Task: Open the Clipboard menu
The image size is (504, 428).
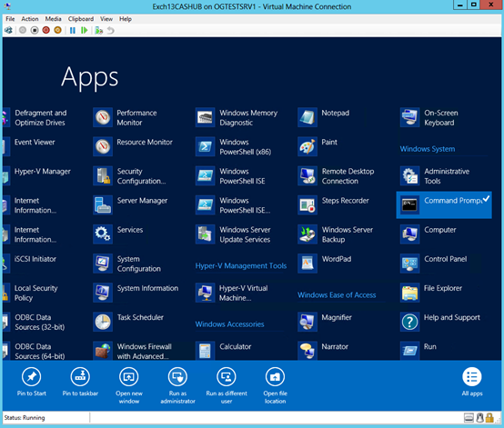Action: pos(81,19)
